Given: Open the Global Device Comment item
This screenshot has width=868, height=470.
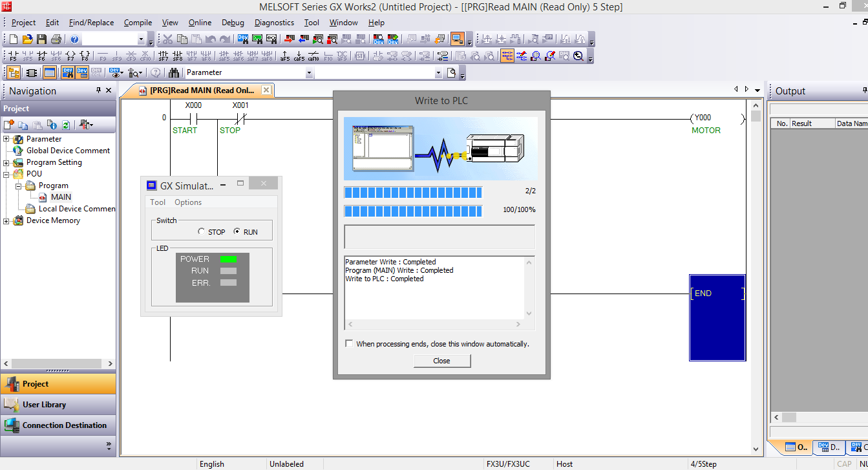Looking at the screenshot, I should (x=68, y=151).
